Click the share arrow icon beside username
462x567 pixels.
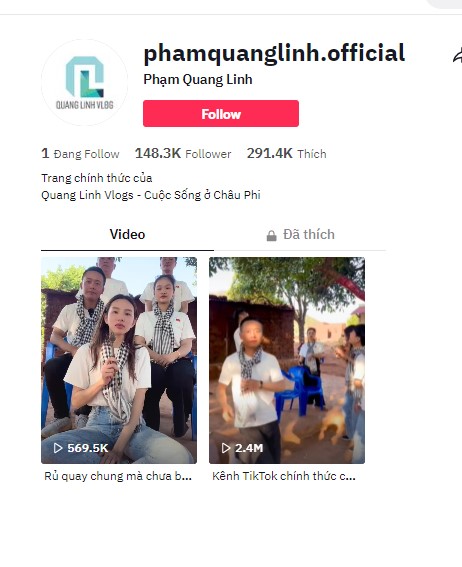click(x=458, y=55)
